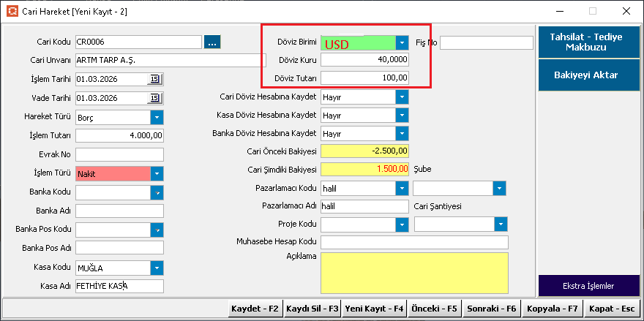Click İşlem Tutarı amount field
Screen dimensions: 644x321
click(x=119, y=135)
